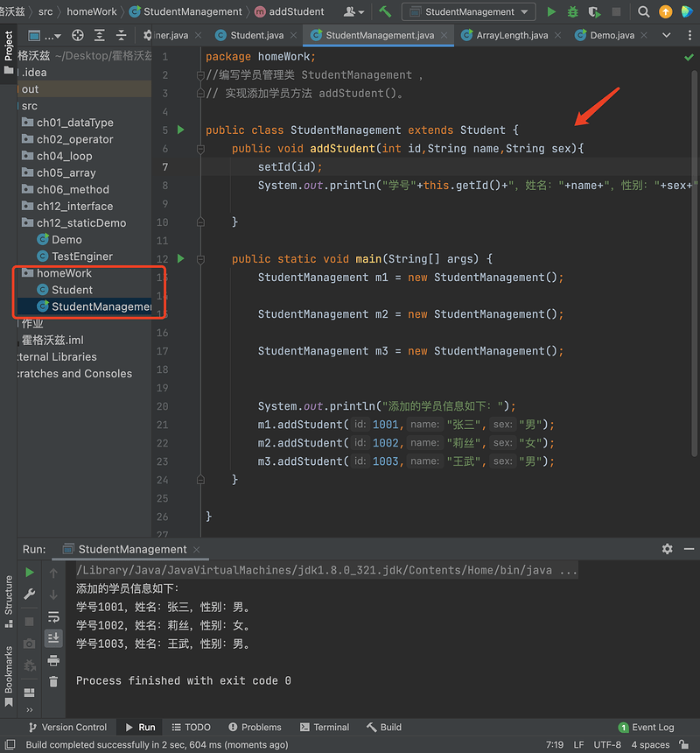
Task: Open Version Control tool window
Action: [x=67, y=727]
